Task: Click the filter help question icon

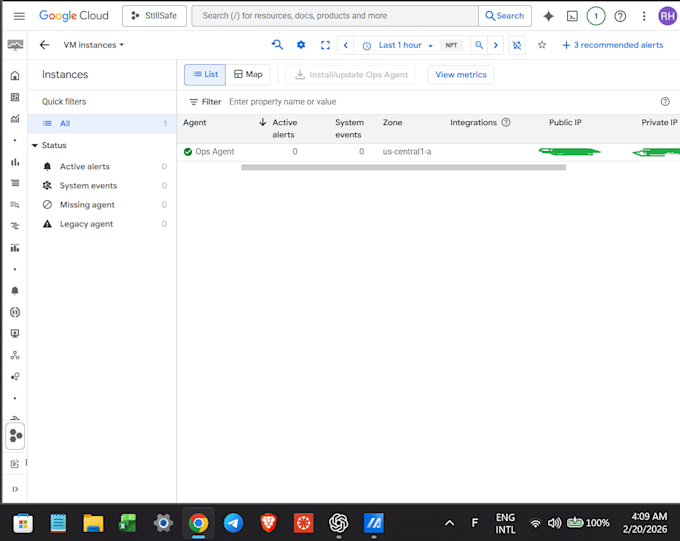Action: (665, 102)
